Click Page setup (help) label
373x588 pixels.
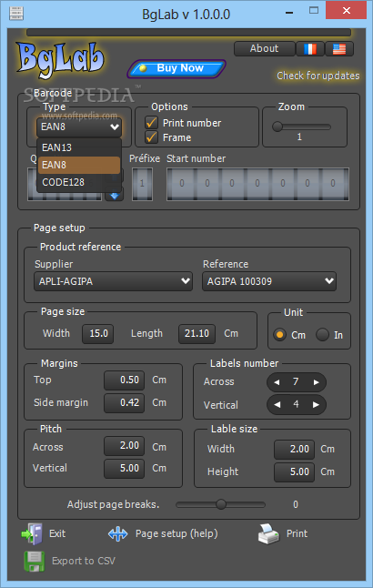tap(176, 534)
